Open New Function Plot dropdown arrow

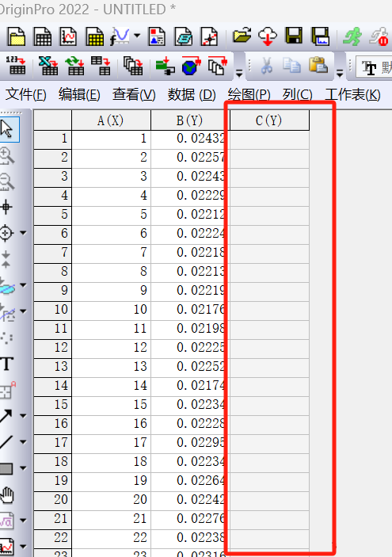coord(138,36)
